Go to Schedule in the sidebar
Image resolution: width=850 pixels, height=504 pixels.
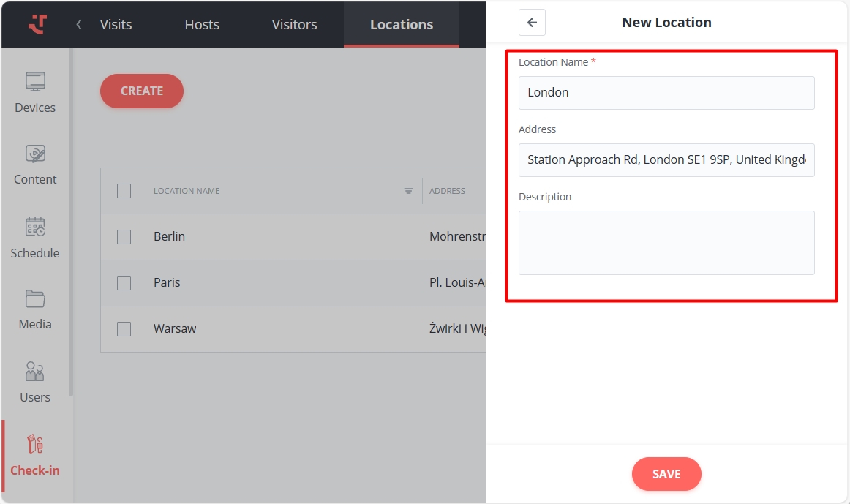click(35, 227)
